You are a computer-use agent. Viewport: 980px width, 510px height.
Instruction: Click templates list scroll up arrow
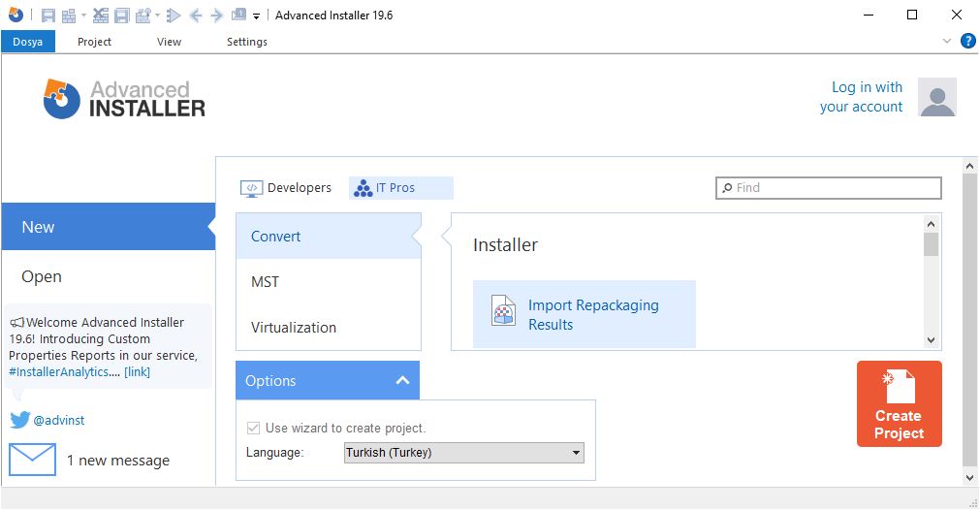point(932,224)
